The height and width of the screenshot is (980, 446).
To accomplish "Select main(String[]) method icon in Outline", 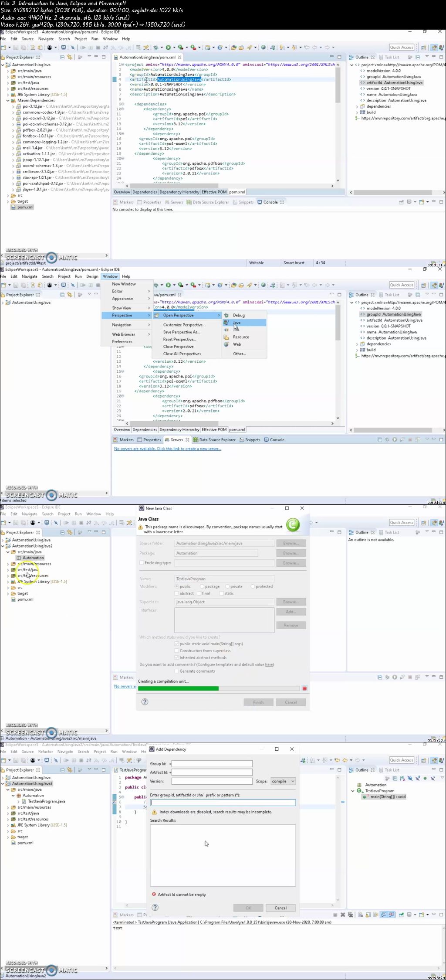I will [365, 796].
